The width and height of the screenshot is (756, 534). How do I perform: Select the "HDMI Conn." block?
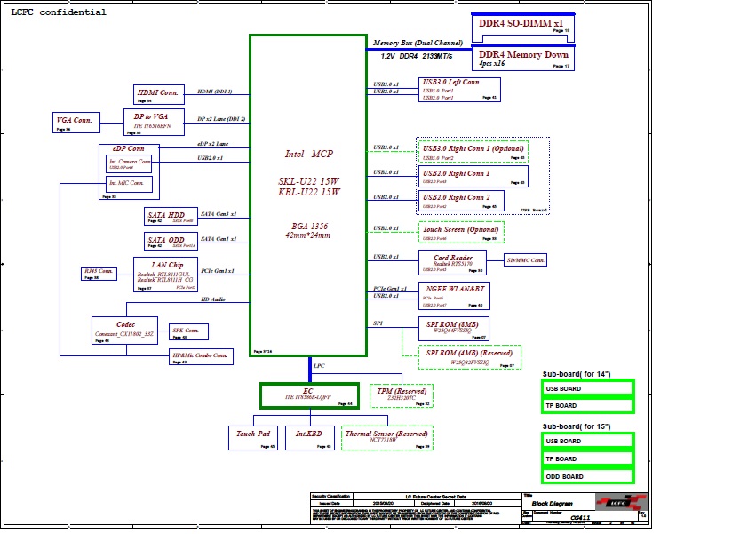point(159,94)
